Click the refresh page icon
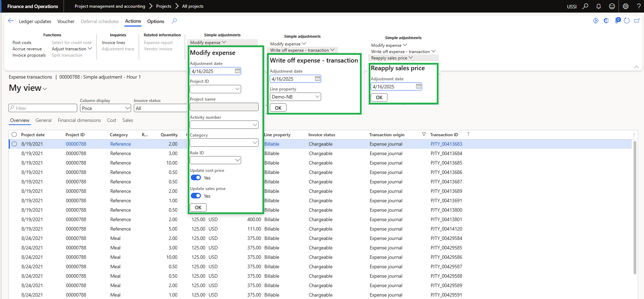The image size is (644, 299). pos(627,21)
